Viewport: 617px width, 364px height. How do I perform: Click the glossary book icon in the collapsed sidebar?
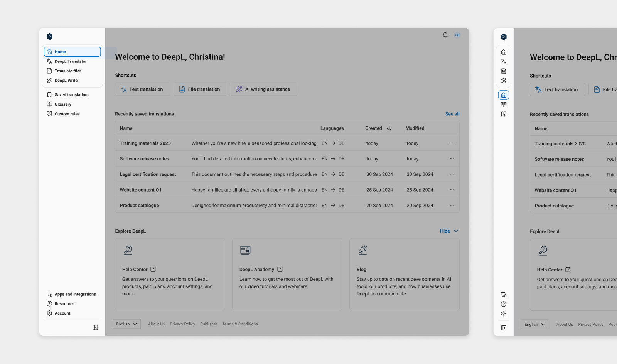tap(504, 104)
